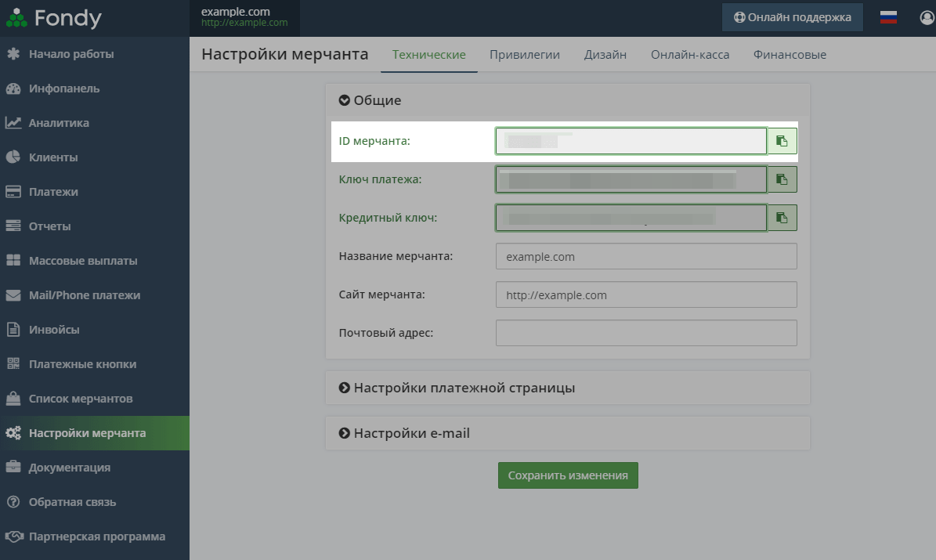Copy the payment key value
This screenshot has height=560, width=936.
[x=782, y=179]
